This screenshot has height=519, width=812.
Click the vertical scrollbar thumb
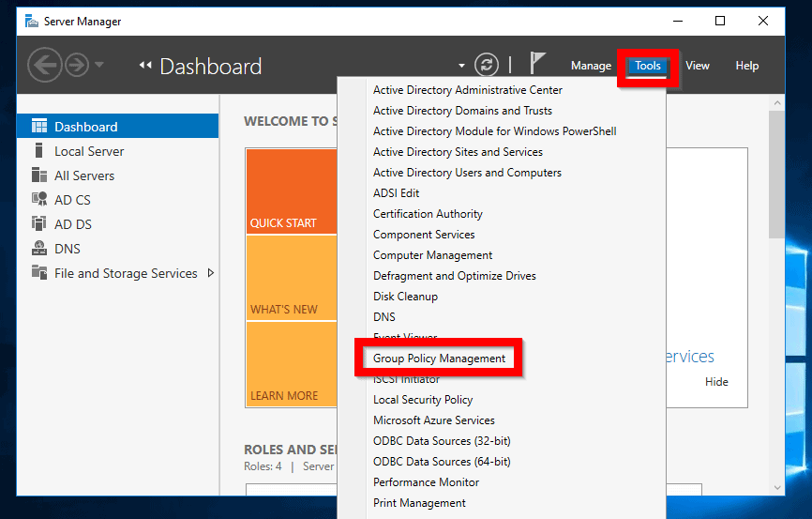pyautogui.click(x=776, y=175)
